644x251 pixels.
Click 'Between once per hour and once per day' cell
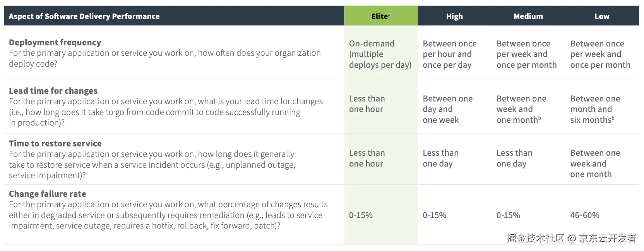click(x=449, y=54)
